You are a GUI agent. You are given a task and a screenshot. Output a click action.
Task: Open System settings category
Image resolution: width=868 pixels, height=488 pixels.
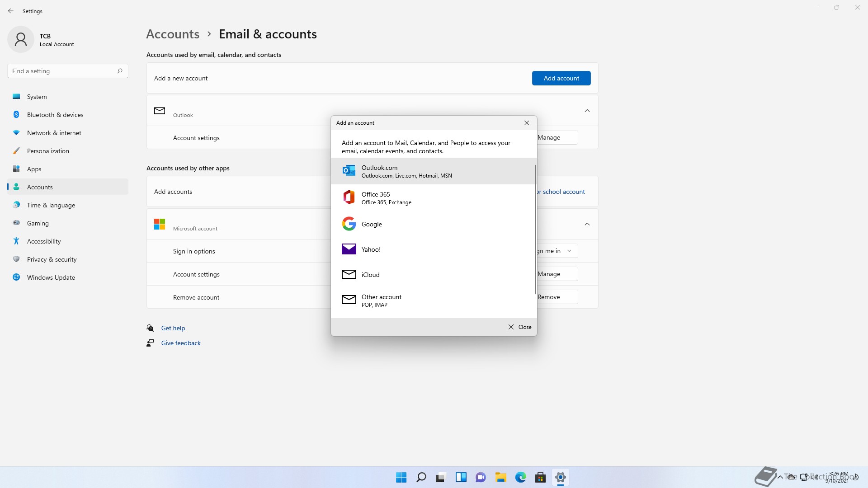click(68, 97)
